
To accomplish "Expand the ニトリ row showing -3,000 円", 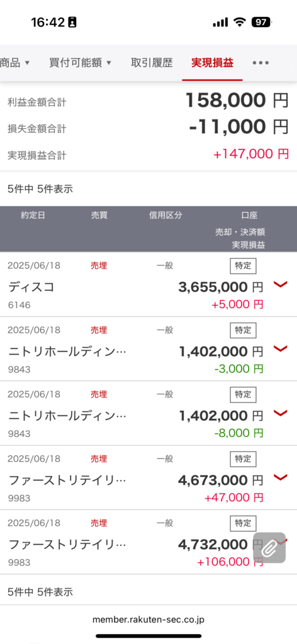I will [x=281, y=348].
